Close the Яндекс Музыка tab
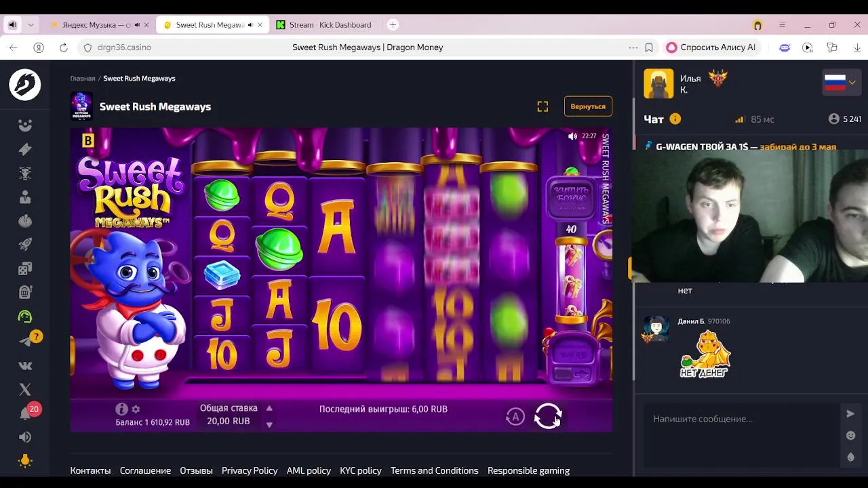Image resolution: width=868 pixels, height=488 pixels. pyautogui.click(x=146, y=25)
